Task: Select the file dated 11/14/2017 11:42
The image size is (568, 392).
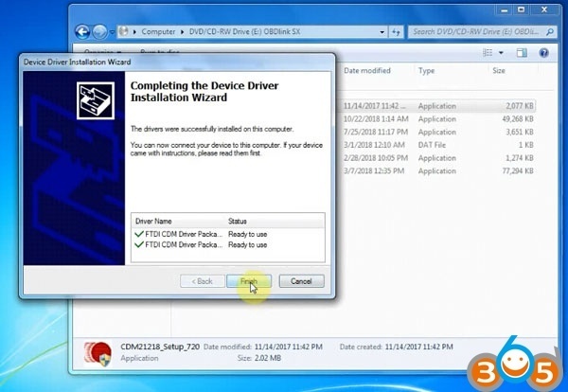Action: pos(438,106)
